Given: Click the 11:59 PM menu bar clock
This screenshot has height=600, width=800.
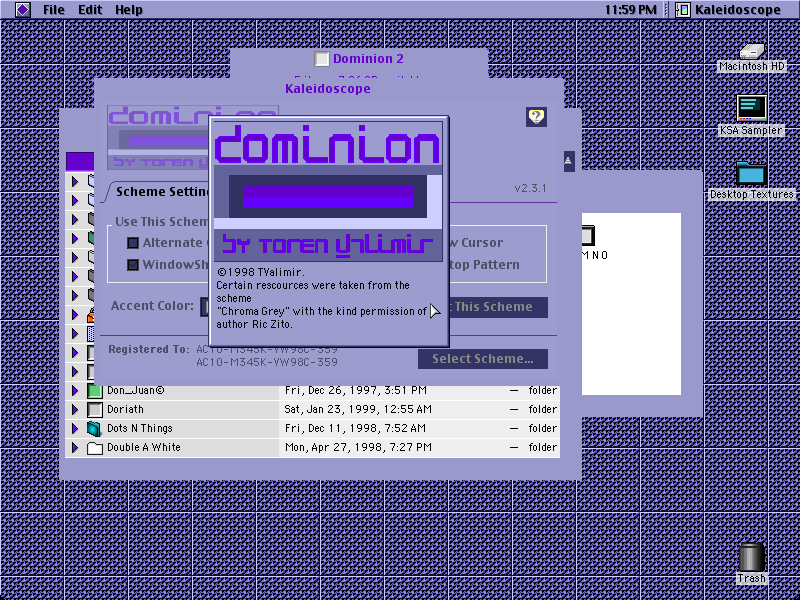Looking at the screenshot, I should tap(631, 10).
